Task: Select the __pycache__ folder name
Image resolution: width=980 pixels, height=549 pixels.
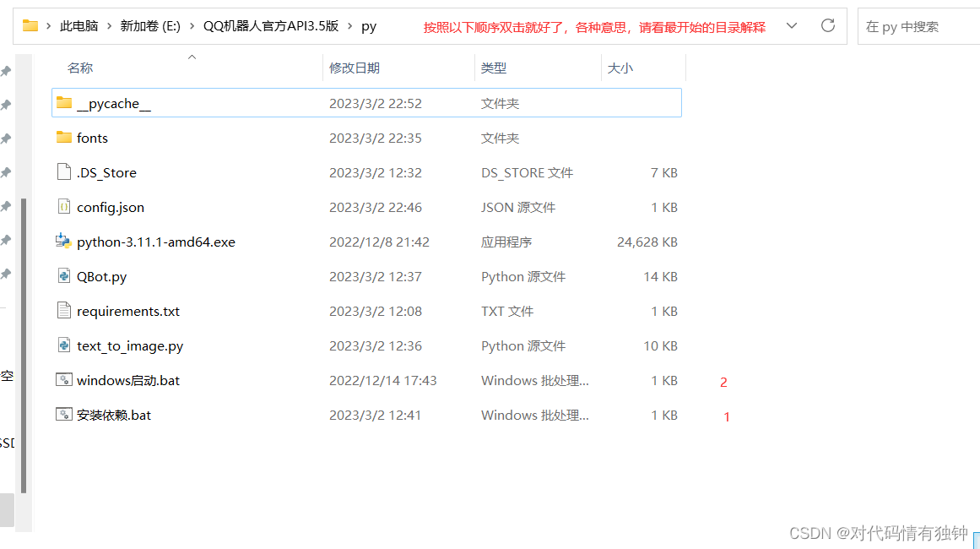Action: (x=114, y=103)
